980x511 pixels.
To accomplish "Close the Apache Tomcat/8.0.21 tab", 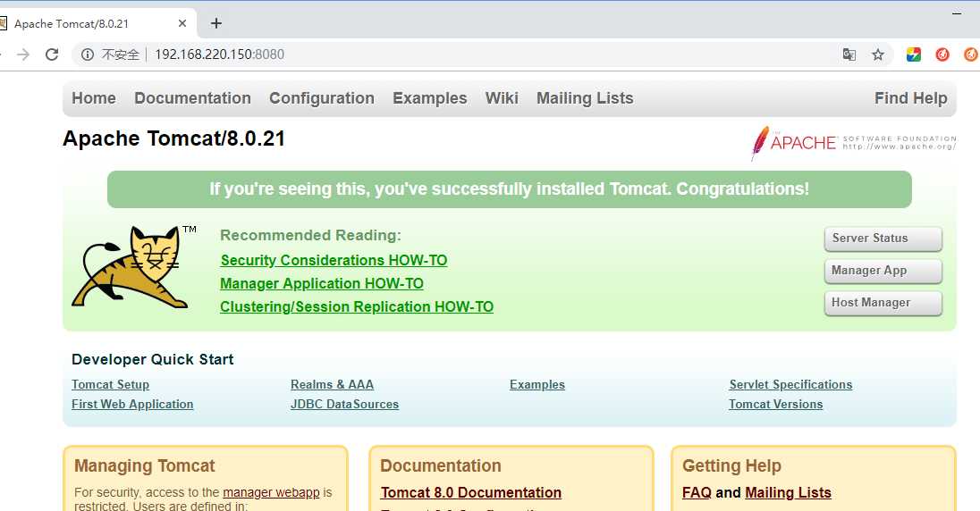I will point(182,24).
